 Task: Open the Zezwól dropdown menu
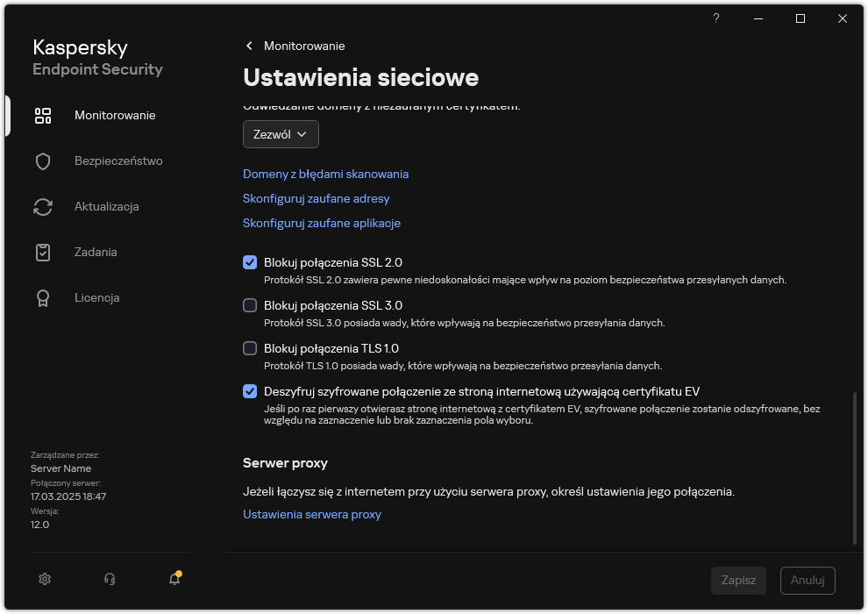pyautogui.click(x=281, y=134)
